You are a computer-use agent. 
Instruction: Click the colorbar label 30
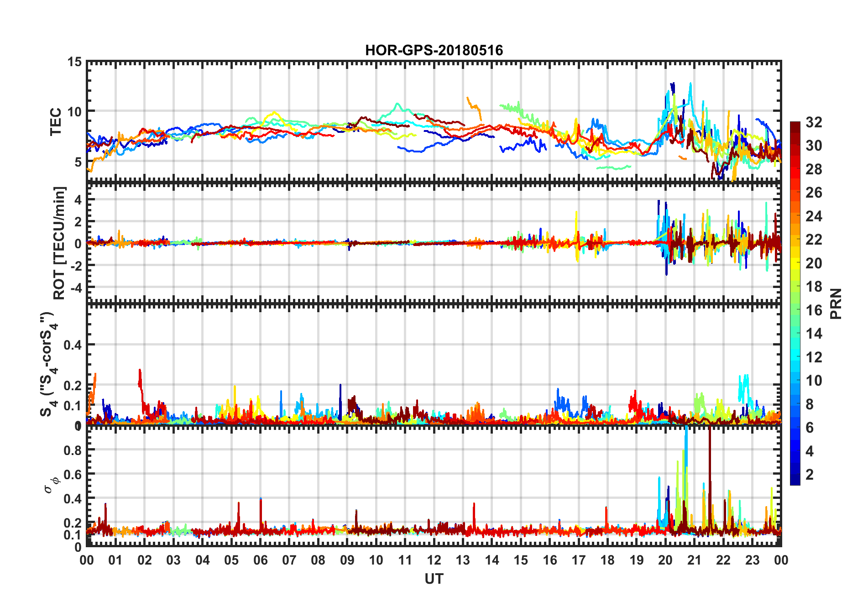coord(814,146)
